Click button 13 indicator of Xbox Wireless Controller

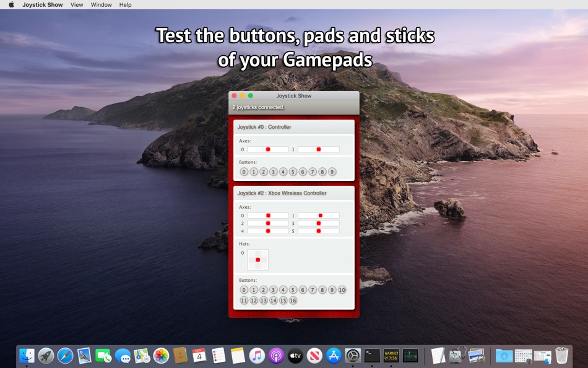click(264, 300)
